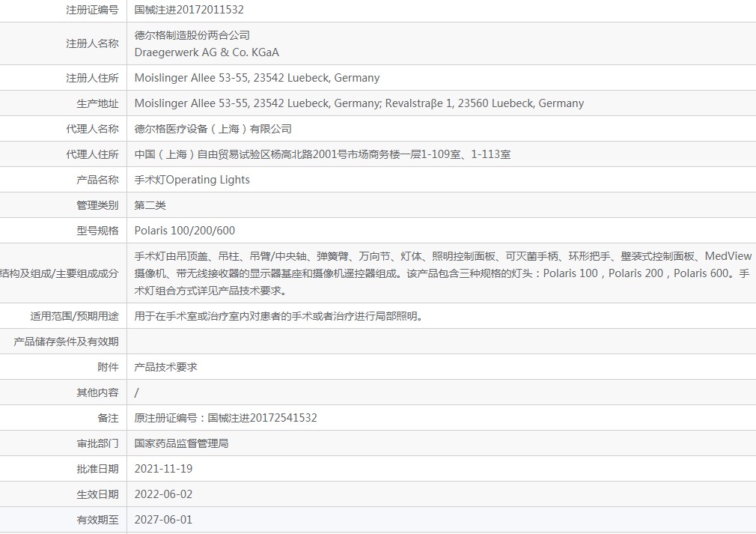Click the 注册人住所 label
This screenshot has height=534, width=756.
[x=92, y=78]
